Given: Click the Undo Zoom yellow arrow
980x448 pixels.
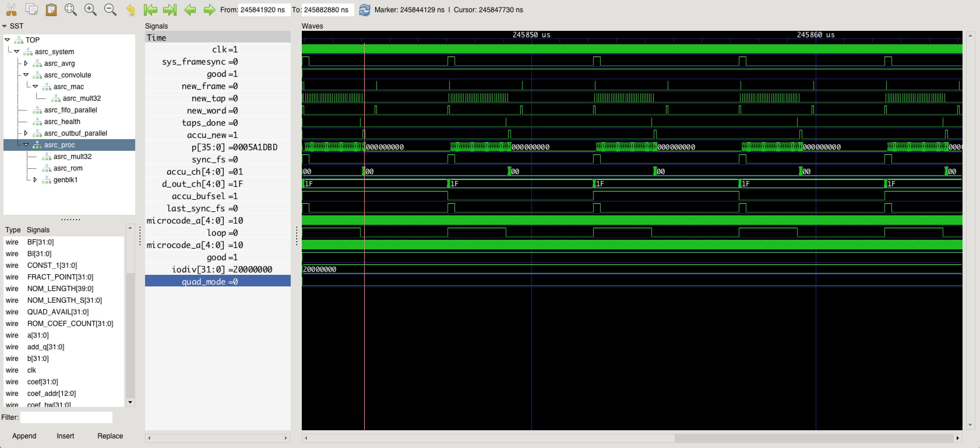Looking at the screenshot, I should [x=131, y=10].
